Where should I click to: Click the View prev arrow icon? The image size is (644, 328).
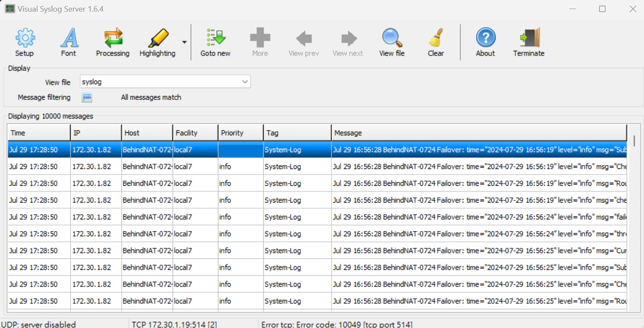[304, 38]
